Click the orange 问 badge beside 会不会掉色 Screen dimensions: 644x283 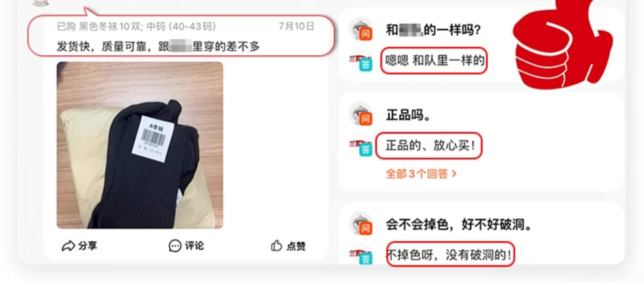[365, 228]
